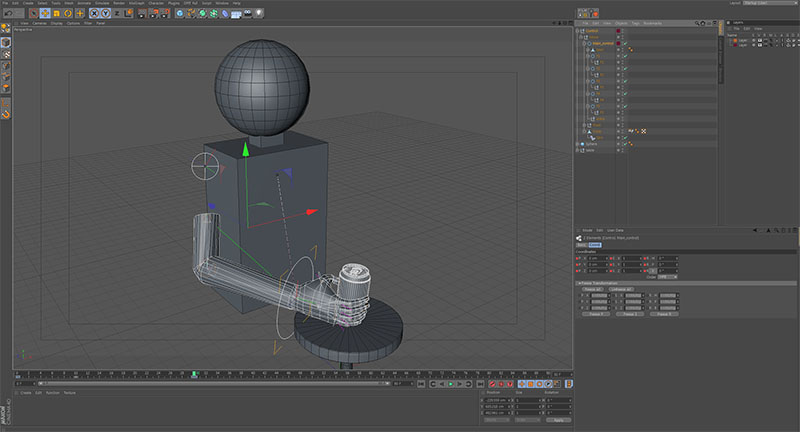
Task: Click the P.X position field in Coordinates
Action: [x=597, y=259]
